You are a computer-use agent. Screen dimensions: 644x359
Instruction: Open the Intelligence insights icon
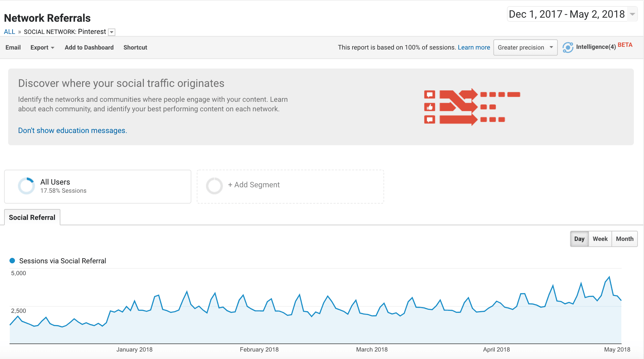[568, 48]
